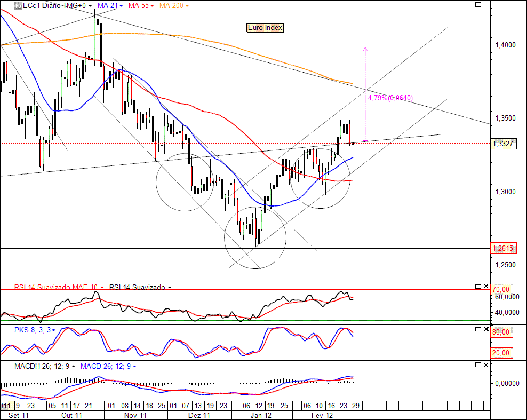Select the Euro Index text label
This screenshot has height=420, width=527.
pos(265,28)
